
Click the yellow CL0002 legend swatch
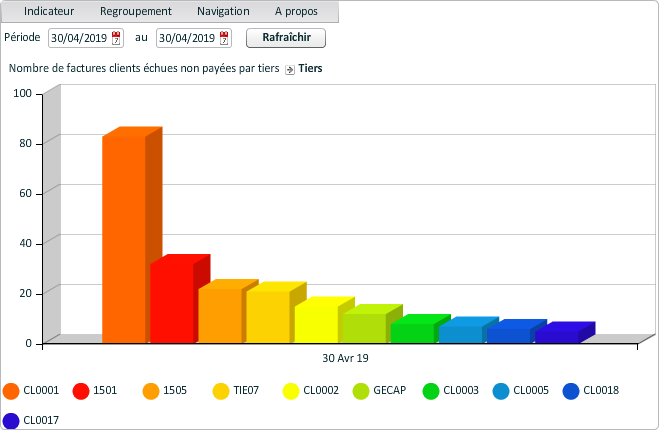(x=291, y=391)
